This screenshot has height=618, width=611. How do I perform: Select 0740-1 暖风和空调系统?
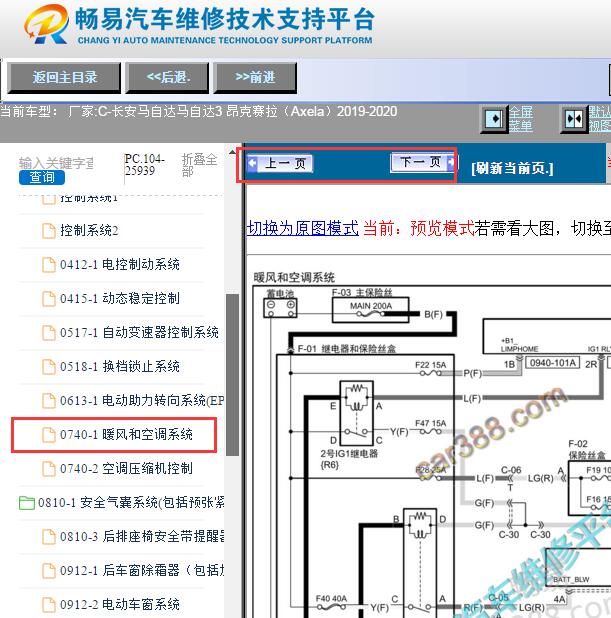pos(126,435)
